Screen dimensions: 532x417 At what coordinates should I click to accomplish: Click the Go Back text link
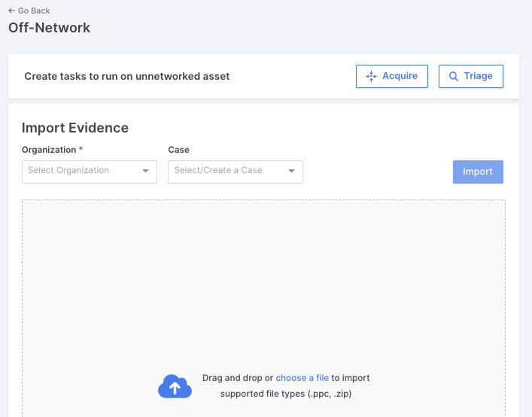point(34,11)
